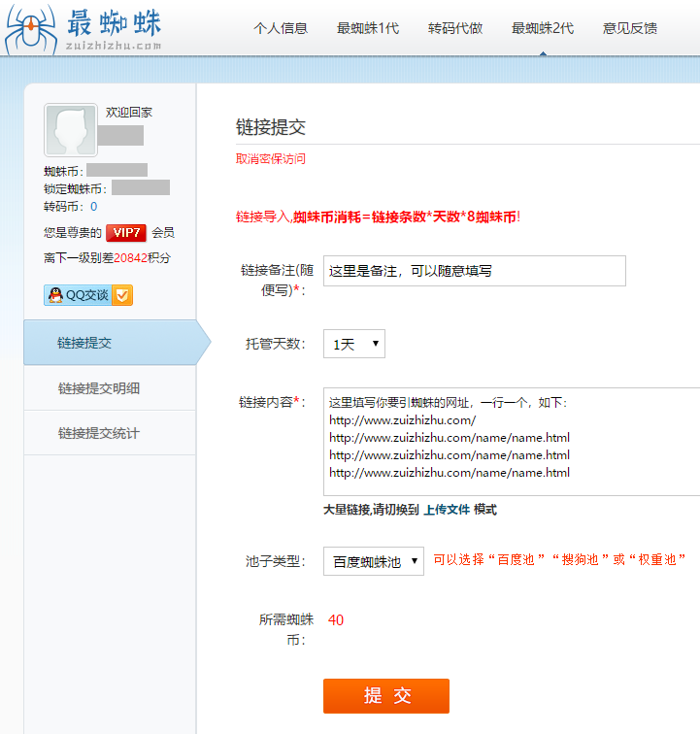Click the 取消密保访问 link

pyautogui.click(x=271, y=159)
